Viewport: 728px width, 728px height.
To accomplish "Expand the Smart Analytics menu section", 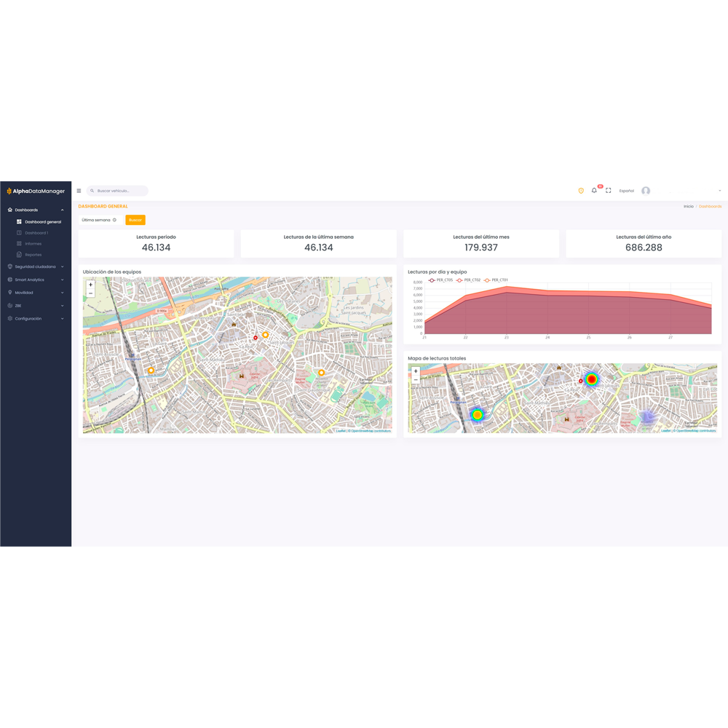I will [29, 279].
